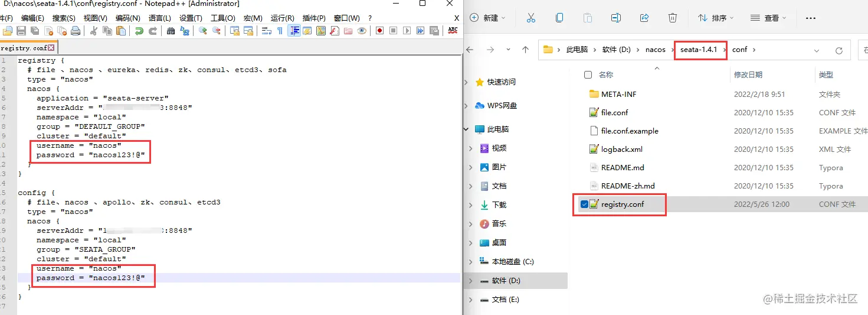Expand address bar history dropdown
868x315 pixels.
(817, 50)
